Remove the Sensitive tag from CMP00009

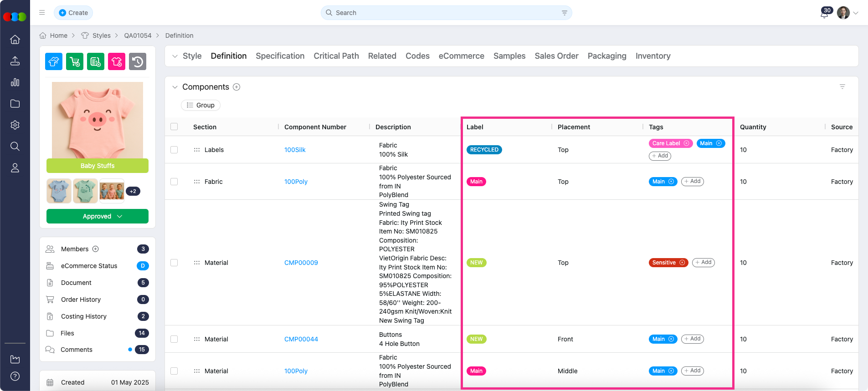coord(682,263)
